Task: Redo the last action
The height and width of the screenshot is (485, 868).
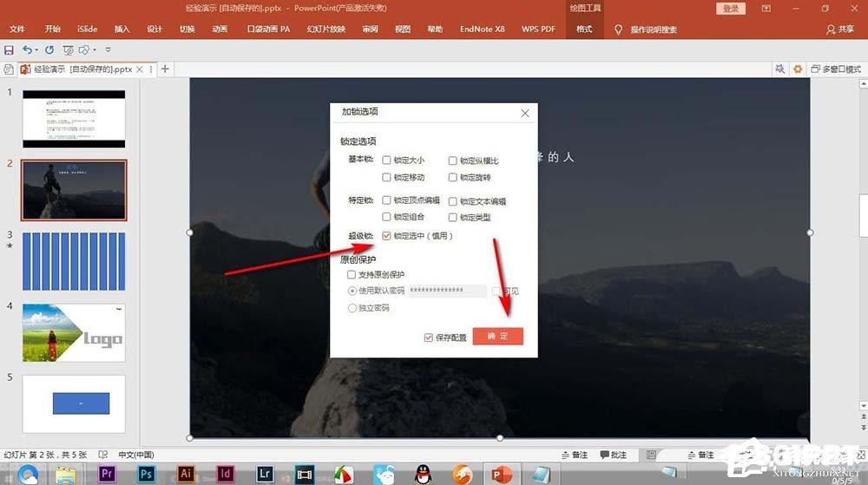Action: pos(49,49)
